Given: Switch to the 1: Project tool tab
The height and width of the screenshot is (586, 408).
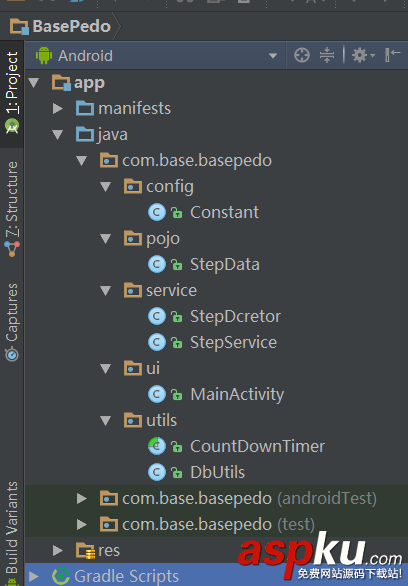Looking at the screenshot, I should [x=12, y=93].
